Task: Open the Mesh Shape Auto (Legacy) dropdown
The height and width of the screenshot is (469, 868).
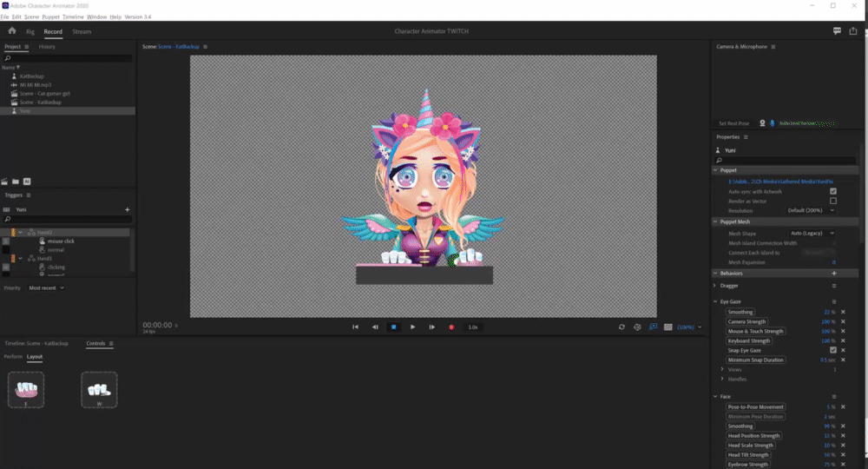Action: tap(812, 233)
